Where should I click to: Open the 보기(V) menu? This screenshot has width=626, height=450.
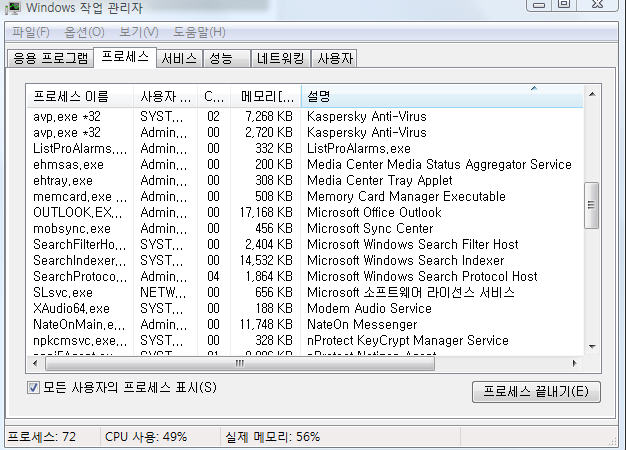[x=139, y=32]
